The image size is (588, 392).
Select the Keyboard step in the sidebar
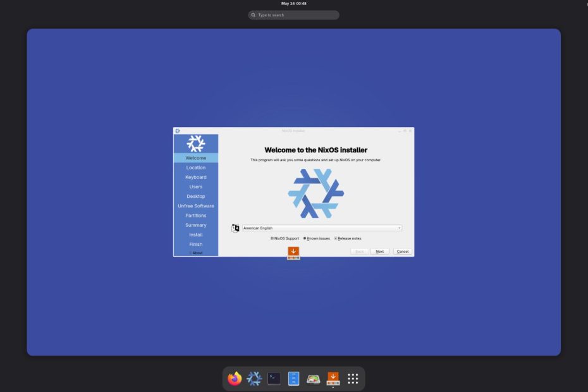coord(196,177)
